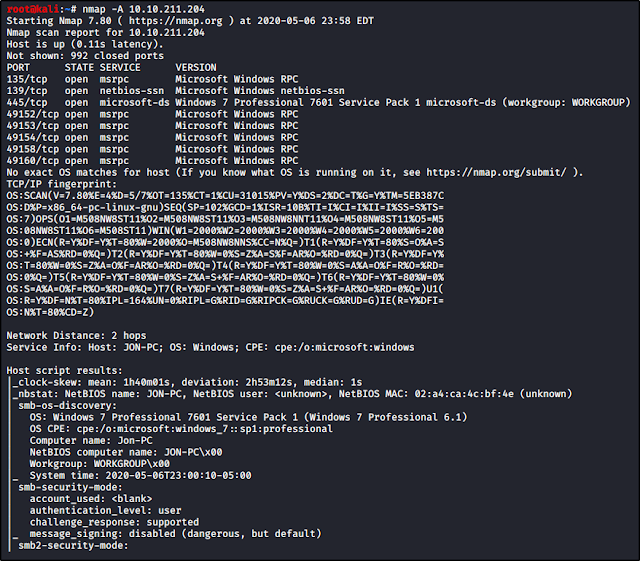The height and width of the screenshot is (561, 640).
Task: Click the Host script results heading
Action: click(x=64, y=370)
